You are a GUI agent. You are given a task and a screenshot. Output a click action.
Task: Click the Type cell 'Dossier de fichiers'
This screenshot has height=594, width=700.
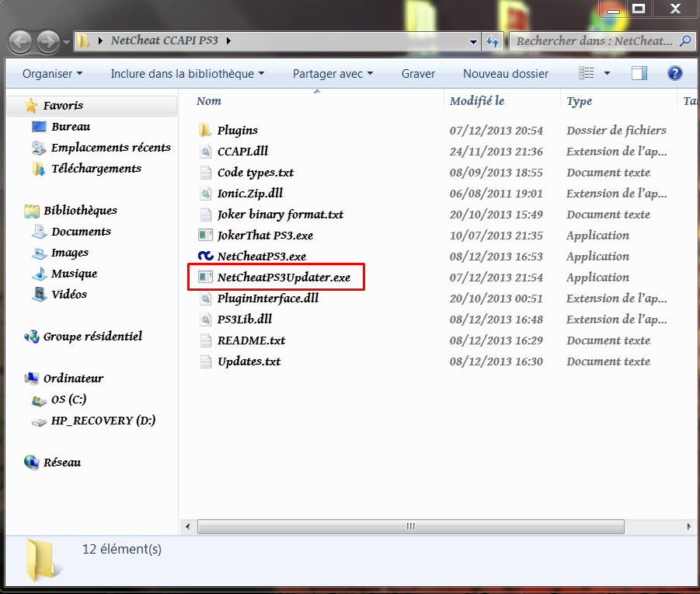616,131
